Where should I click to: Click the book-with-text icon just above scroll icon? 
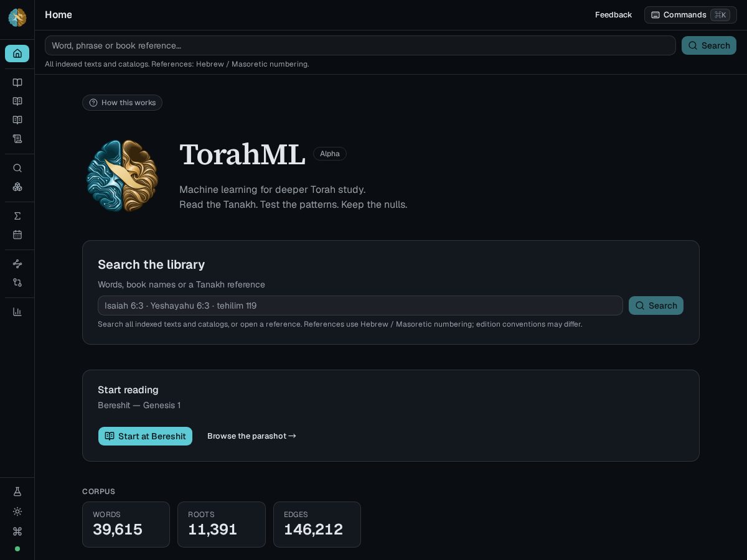[x=17, y=120]
